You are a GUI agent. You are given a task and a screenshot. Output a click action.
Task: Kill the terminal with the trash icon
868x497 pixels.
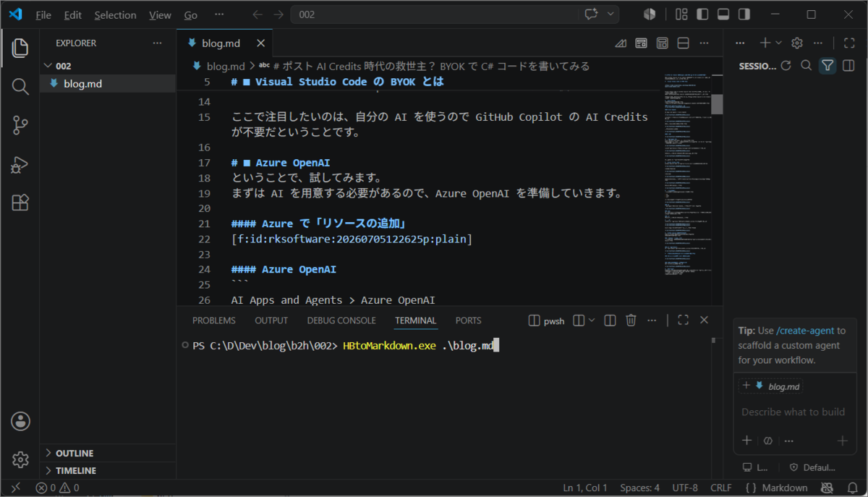(631, 320)
